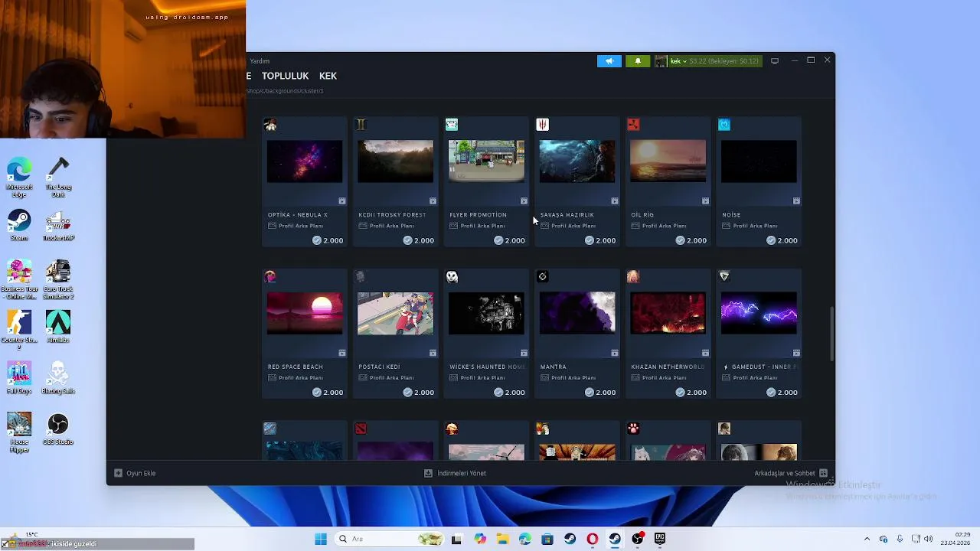
Task: Click game icon above Noise
Action: tap(724, 125)
